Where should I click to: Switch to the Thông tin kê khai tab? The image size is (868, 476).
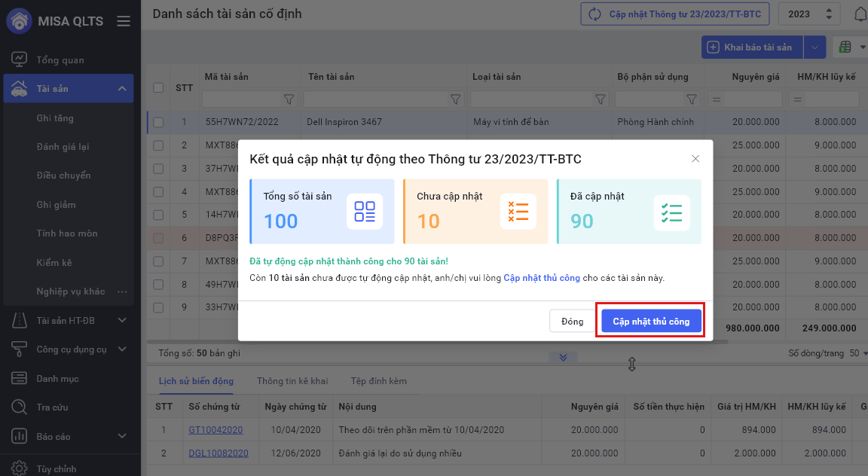click(292, 381)
